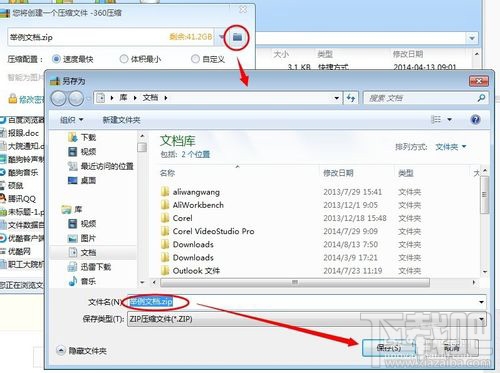Click the change view icon
This screenshot has height=373, width=500.
point(436,119)
